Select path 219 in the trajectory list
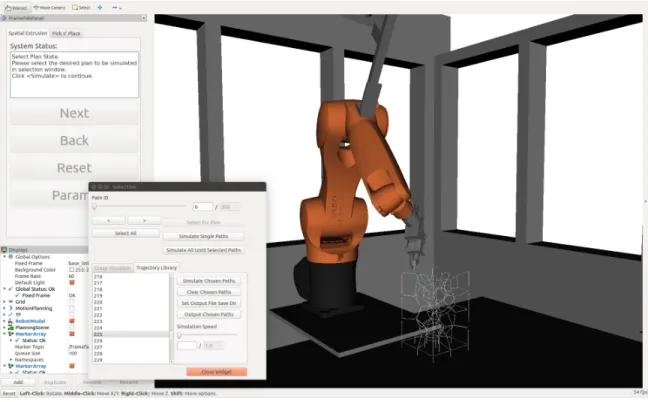 [x=98, y=296]
